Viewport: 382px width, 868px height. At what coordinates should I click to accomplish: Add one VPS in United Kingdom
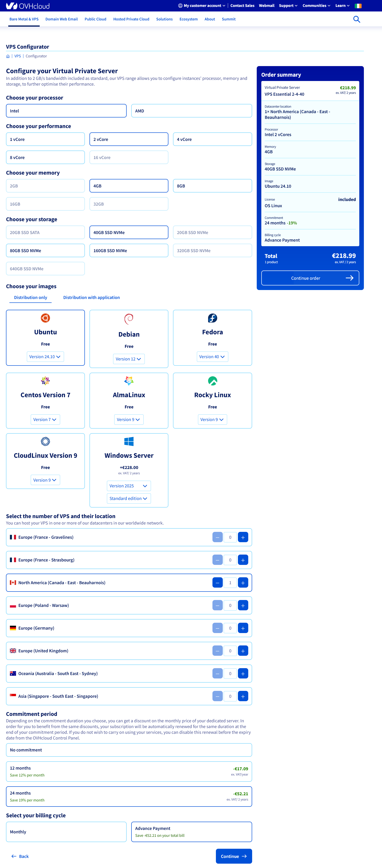[x=243, y=651]
